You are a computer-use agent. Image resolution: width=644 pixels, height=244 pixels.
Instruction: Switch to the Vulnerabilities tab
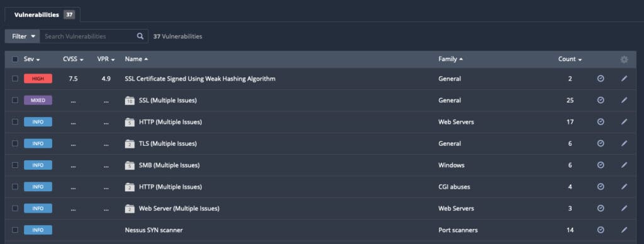coord(43,15)
